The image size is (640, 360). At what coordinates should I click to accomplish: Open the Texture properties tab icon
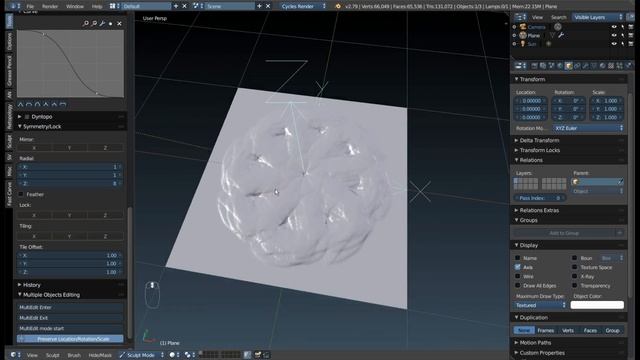611,66
